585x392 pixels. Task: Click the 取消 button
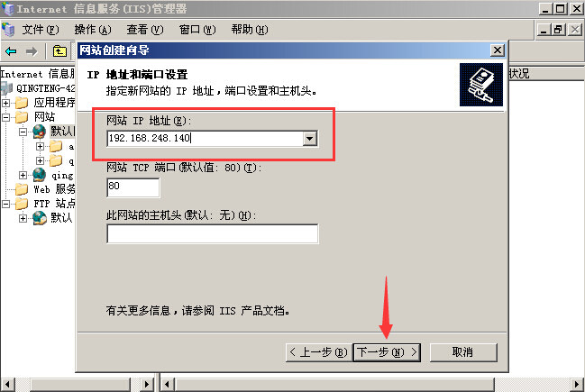click(x=463, y=352)
